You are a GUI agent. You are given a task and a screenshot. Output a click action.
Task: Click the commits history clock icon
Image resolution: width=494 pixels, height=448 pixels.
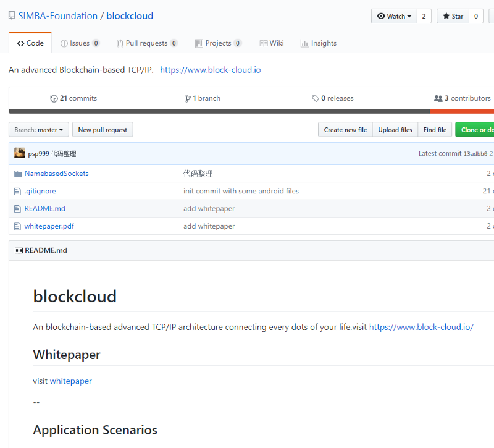54,99
